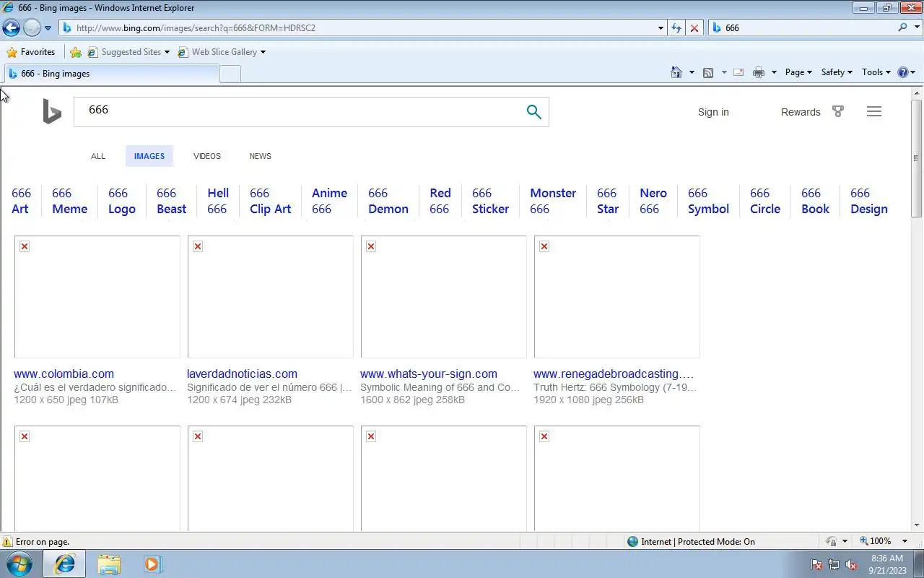
Task: Click the Read Mail icon
Action: (x=738, y=72)
